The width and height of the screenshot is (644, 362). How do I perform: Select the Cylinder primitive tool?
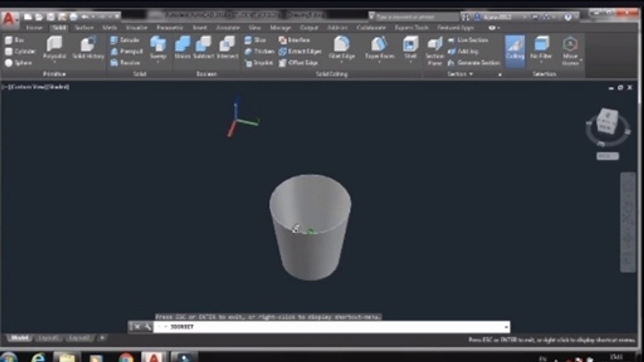20,51
